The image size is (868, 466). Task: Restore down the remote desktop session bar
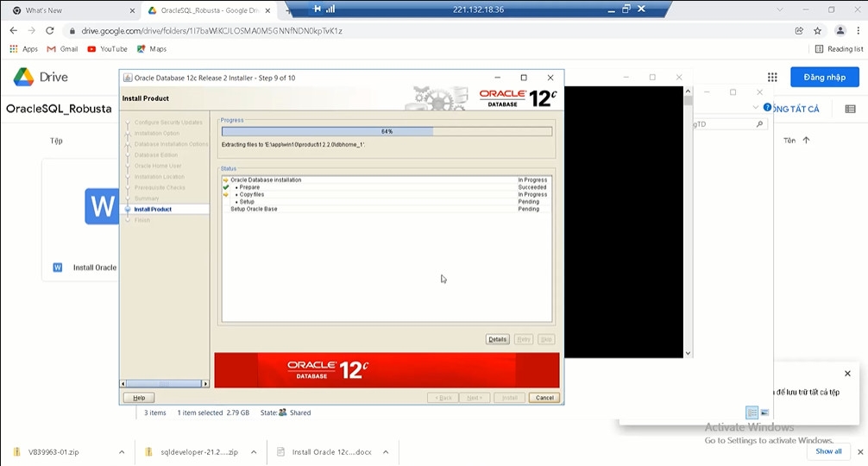click(626, 9)
